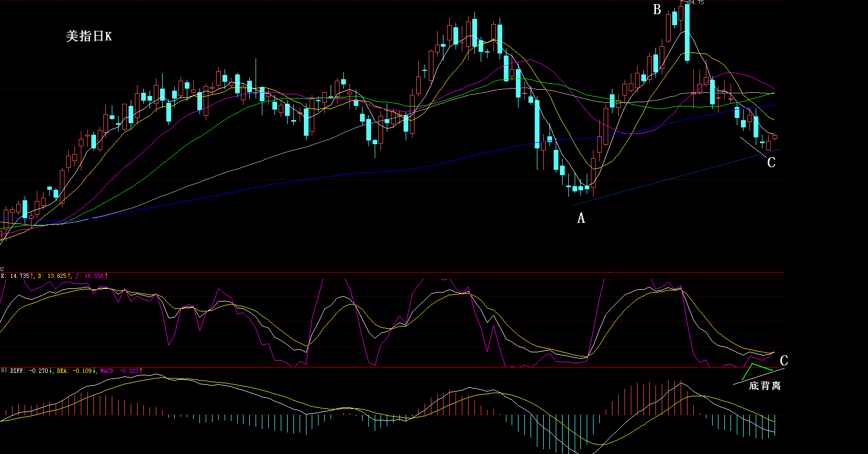The image size is (868, 454).
Task: Click the DEA: -0.109 value label
Action: tap(74, 371)
